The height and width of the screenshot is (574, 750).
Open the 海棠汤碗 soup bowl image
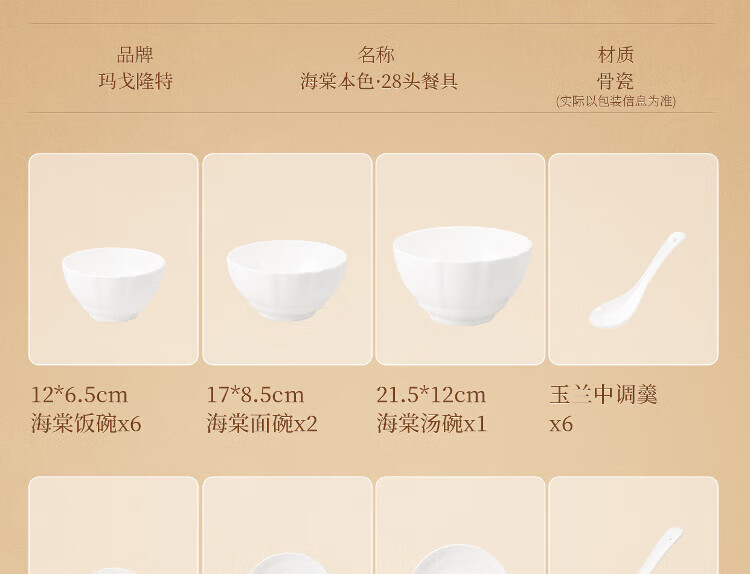pos(460,259)
